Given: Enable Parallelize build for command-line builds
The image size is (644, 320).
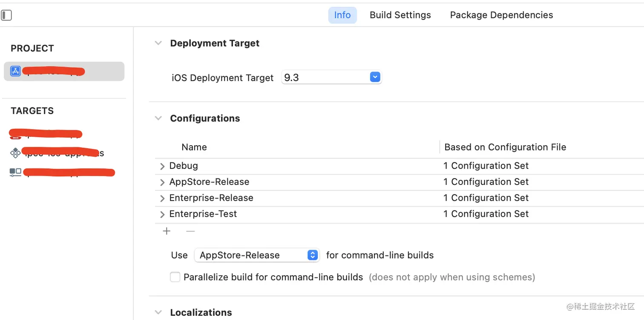Looking at the screenshot, I should (x=175, y=277).
